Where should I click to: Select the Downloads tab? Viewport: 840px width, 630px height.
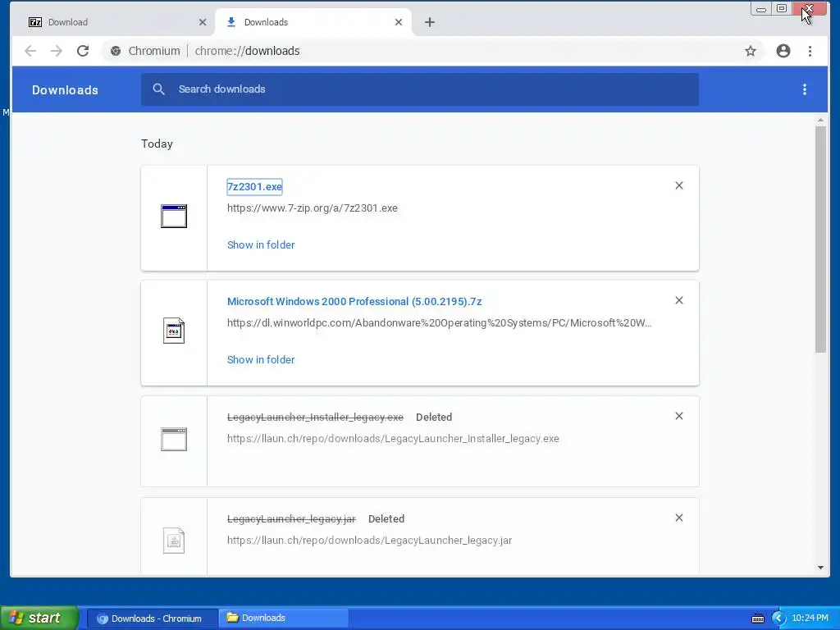coord(313,22)
